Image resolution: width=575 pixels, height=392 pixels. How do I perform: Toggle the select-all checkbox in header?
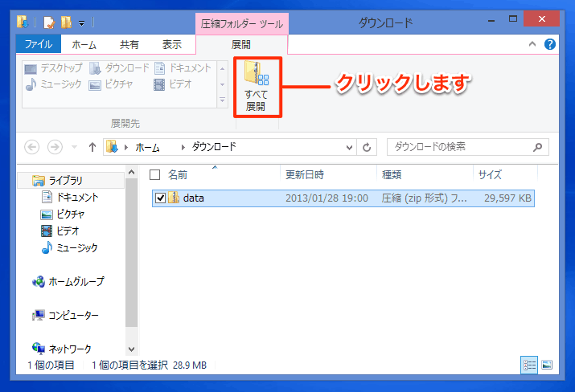[x=154, y=175]
